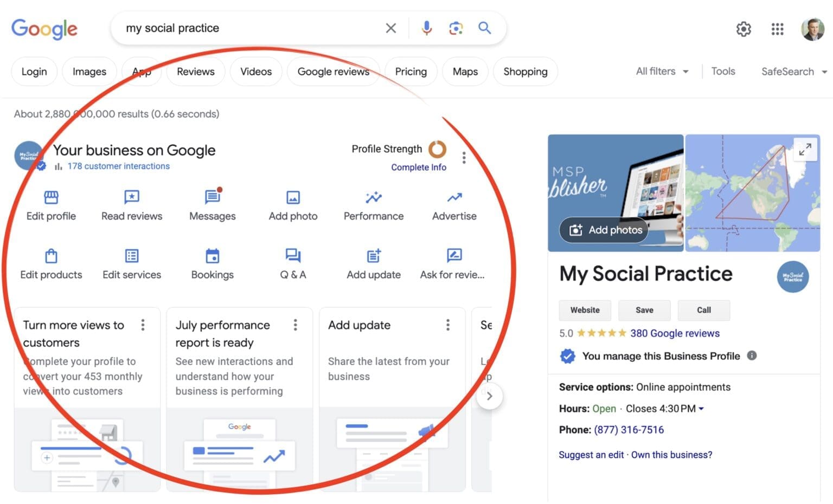Start voice search with microphone icon
The image size is (833, 504).
[x=427, y=28]
